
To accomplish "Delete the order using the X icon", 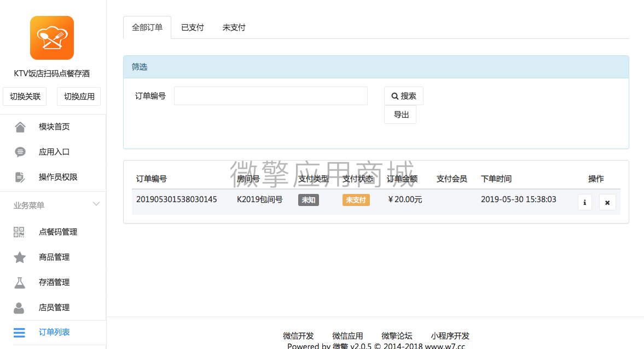I will [x=607, y=202].
